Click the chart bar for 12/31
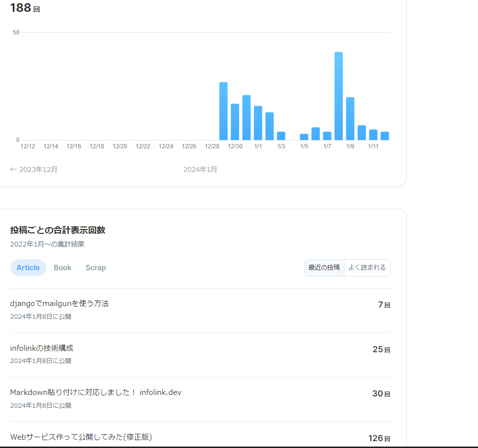The height and width of the screenshot is (448, 478). point(247,117)
